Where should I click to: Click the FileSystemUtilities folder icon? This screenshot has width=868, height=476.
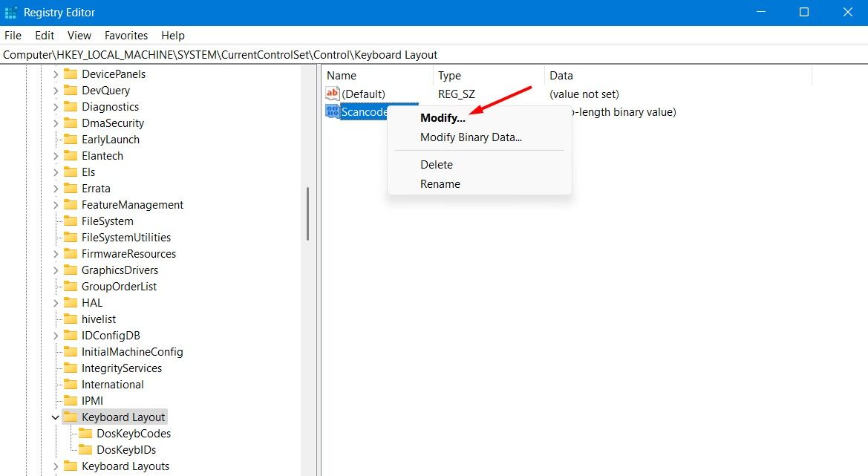click(71, 237)
